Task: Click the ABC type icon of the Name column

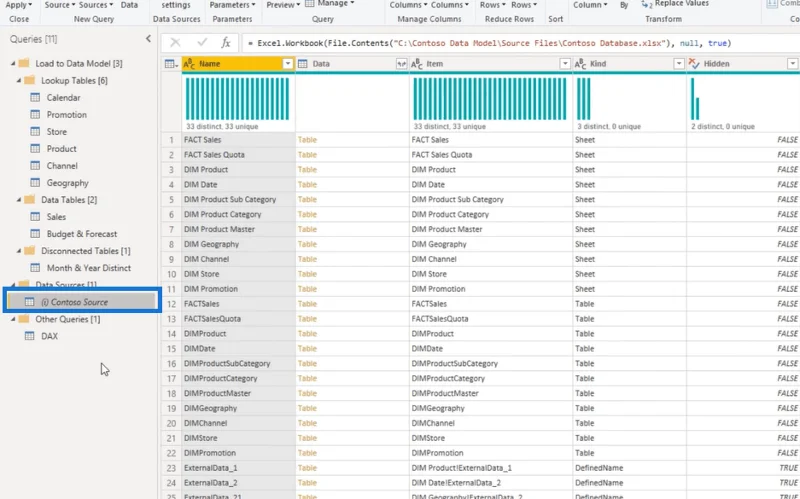Action: tap(189, 64)
